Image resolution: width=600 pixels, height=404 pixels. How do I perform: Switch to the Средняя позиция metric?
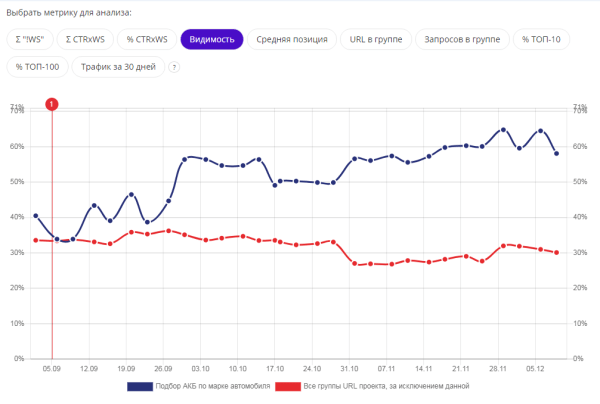[x=292, y=39]
